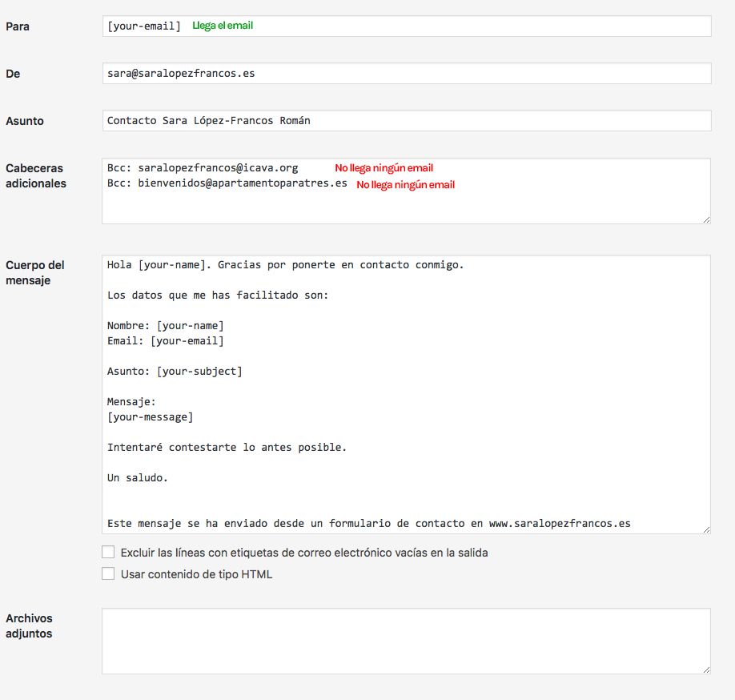The width and height of the screenshot is (735, 700).
Task: Click the 'De' field label
Action: pos(13,74)
